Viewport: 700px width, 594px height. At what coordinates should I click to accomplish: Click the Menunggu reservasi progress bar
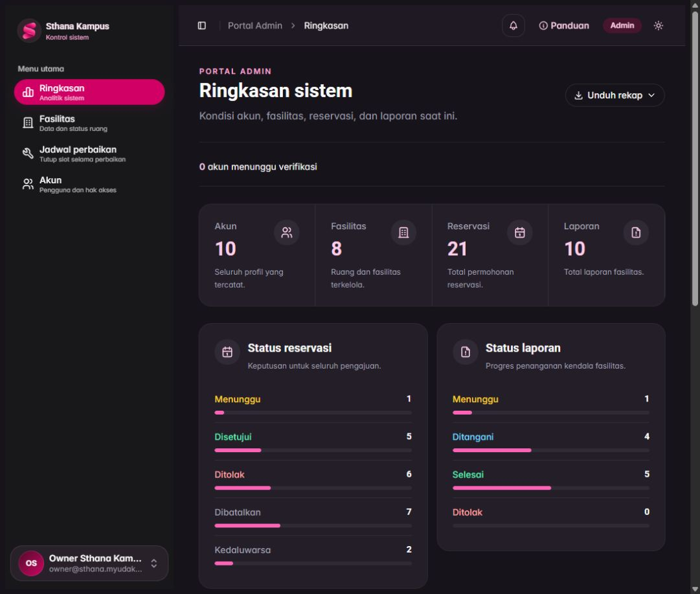tap(313, 413)
